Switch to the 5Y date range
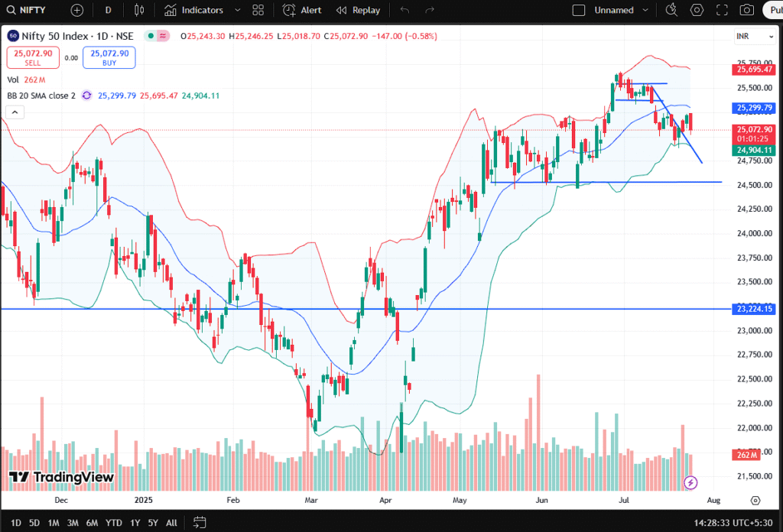Image resolution: width=783 pixels, height=532 pixels. (153, 523)
